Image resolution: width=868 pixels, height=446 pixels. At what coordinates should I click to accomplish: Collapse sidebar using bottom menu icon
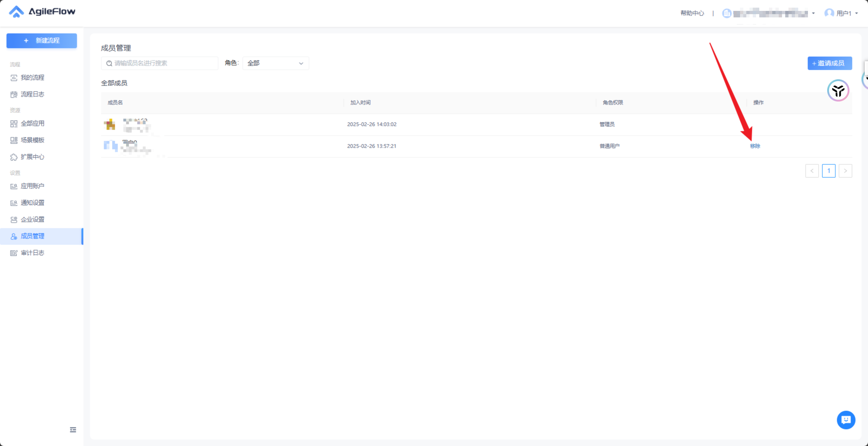(73, 430)
